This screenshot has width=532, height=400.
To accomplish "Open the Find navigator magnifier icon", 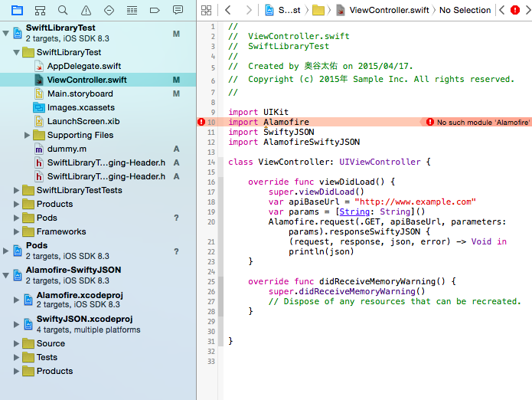I will click(x=63, y=10).
